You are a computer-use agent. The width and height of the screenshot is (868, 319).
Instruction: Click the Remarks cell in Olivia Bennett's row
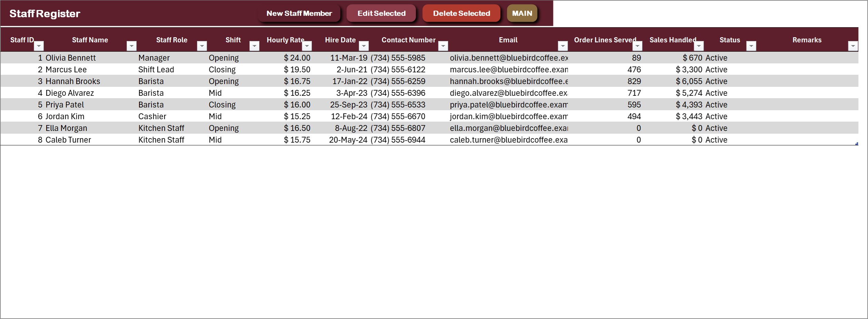tap(807, 58)
